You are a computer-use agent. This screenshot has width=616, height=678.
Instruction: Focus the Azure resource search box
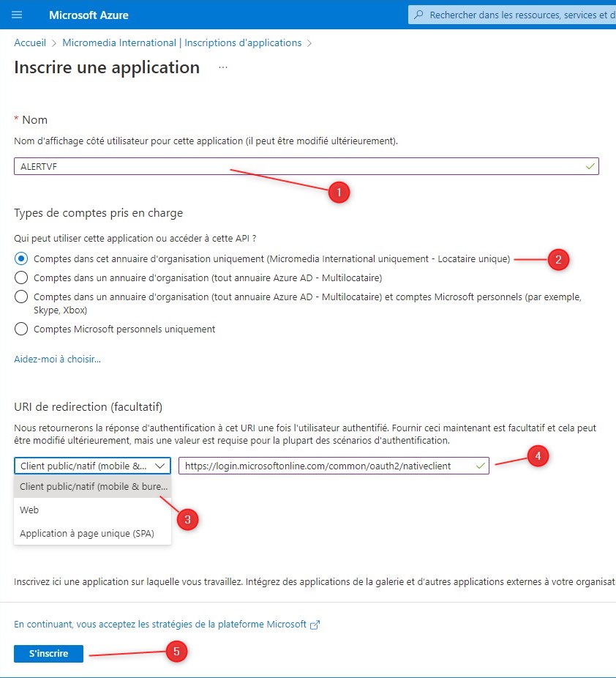519,15
